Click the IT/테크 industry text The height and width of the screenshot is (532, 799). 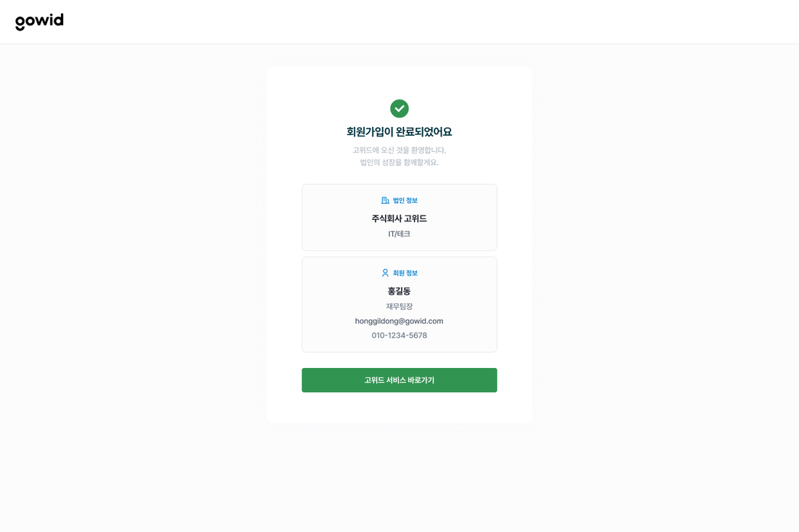tap(399, 234)
